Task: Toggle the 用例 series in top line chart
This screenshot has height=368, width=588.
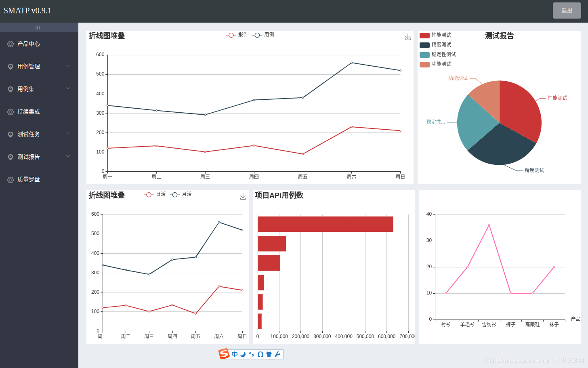Action: click(263, 35)
